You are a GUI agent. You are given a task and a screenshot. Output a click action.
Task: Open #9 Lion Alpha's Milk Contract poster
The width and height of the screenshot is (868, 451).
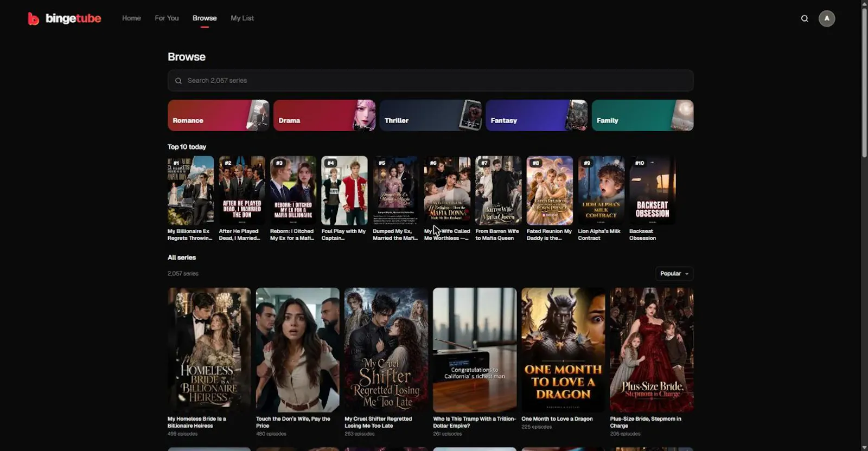(x=601, y=190)
